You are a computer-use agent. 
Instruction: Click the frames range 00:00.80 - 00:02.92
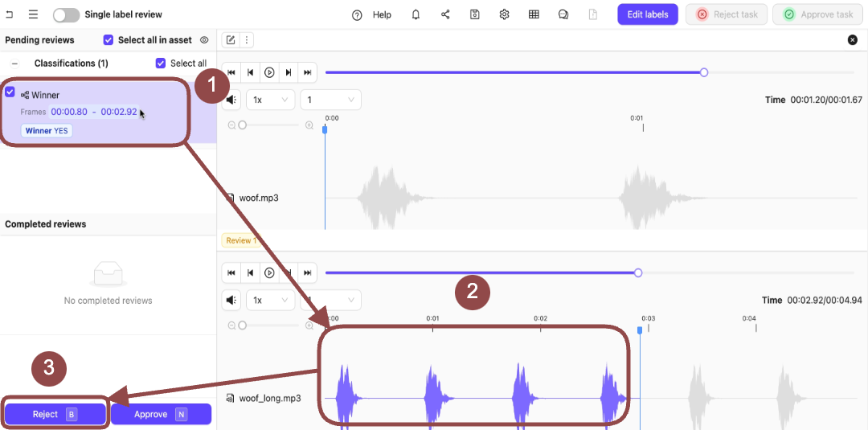[93, 112]
